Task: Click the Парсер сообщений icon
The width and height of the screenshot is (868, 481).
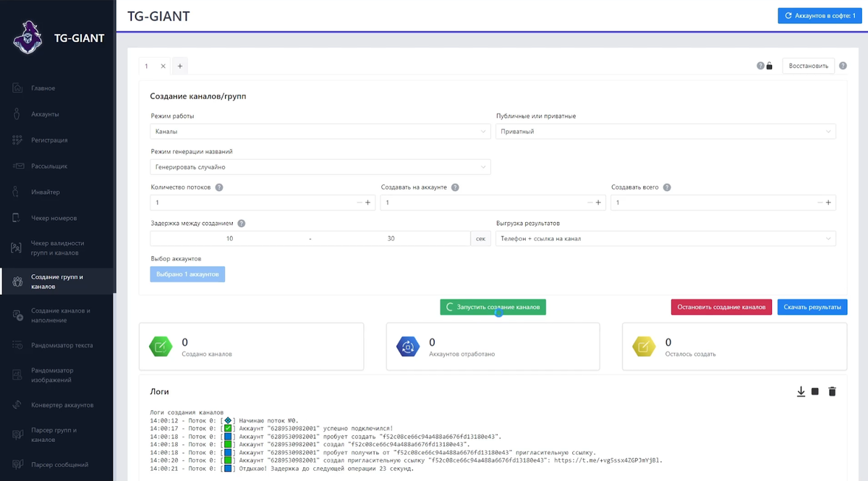Action: [17, 465]
